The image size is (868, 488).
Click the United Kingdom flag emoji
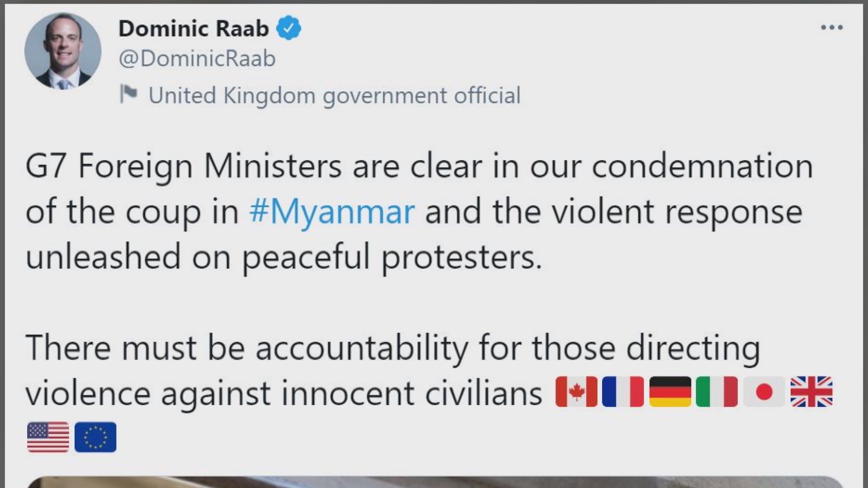point(811,392)
